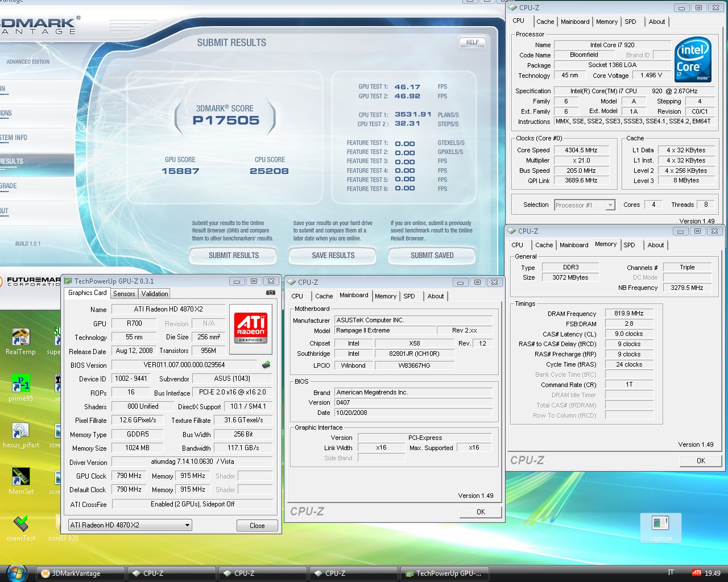
Task: Open SPD tab in the processor CPU-Z window
Action: click(631, 22)
